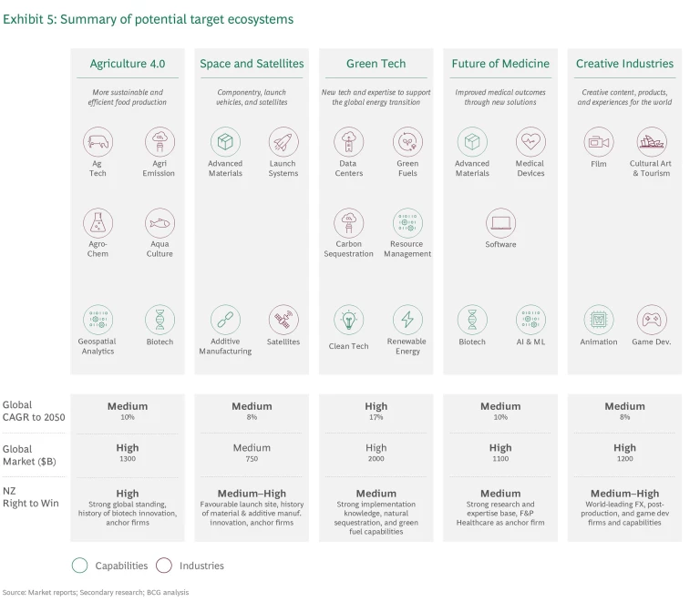Click the Creative Industries heading
The width and height of the screenshot is (700, 602).
pos(624,64)
